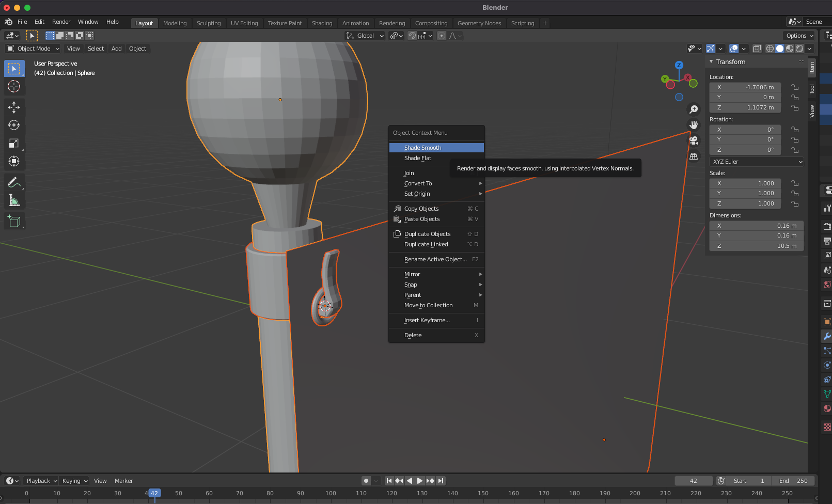Viewport: 832px width, 504px height.
Task: Jump to end frame button
Action: click(x=441, y=481)
